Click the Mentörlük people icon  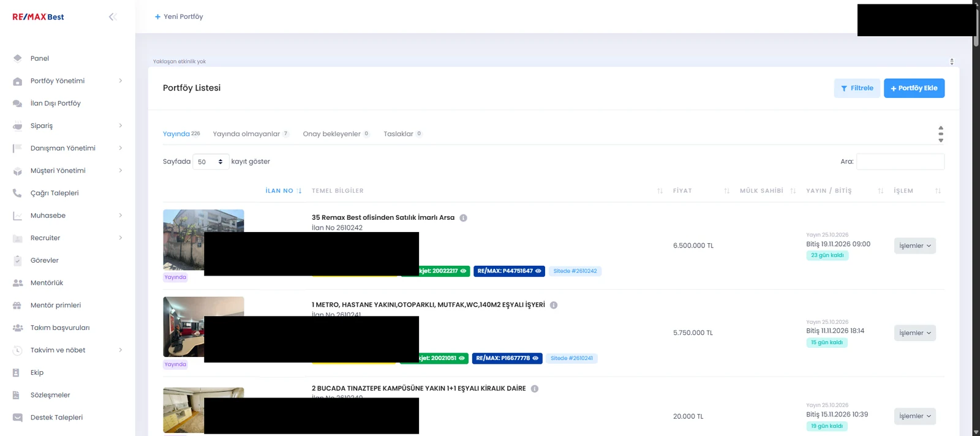17,283
